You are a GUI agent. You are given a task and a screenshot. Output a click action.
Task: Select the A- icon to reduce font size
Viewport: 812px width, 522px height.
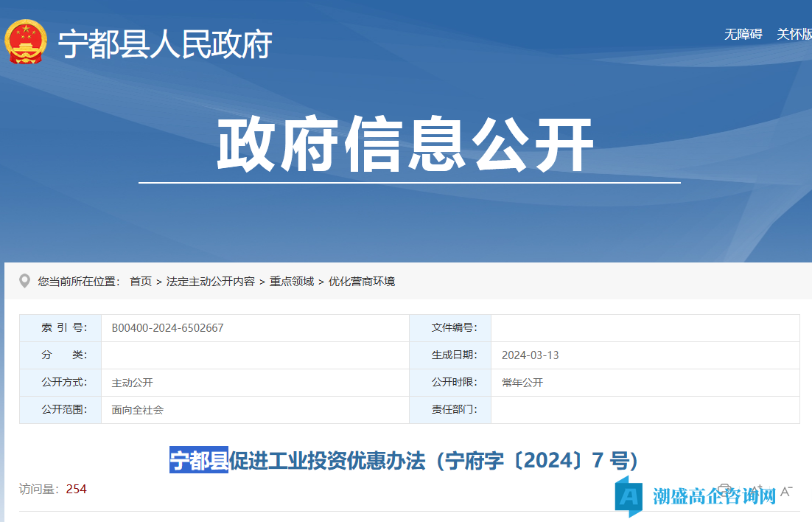785,490
